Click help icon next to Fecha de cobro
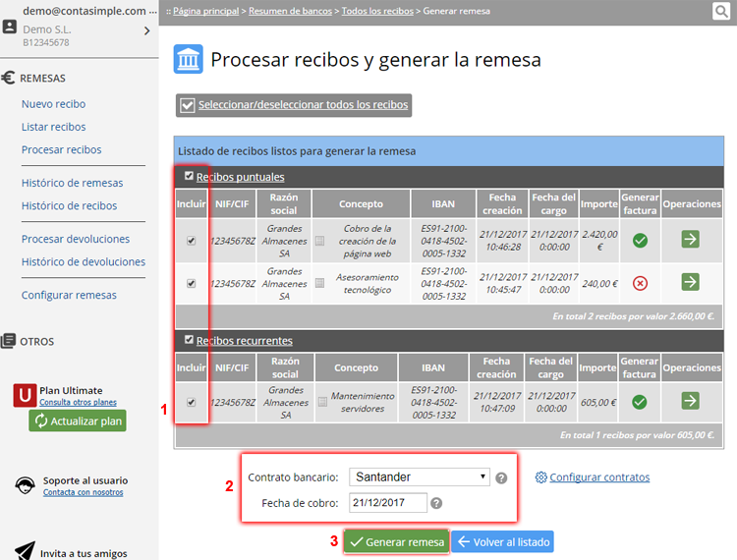The width and height of the screenshot is (737, 560). coord(436,503)
